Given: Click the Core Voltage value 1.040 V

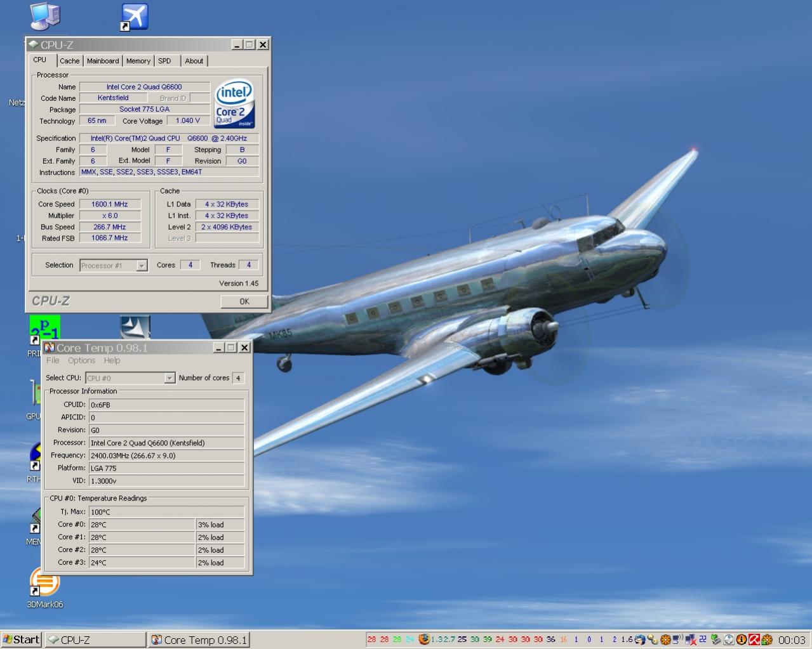Looking at the screenshot, I should tap(188, 121).
